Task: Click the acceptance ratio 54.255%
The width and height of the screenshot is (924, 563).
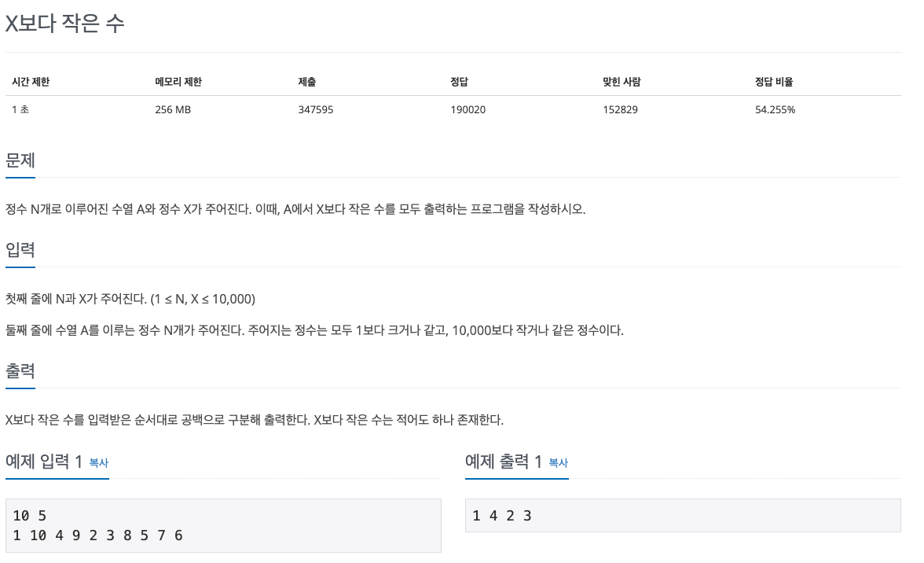Action: point(773,109)
